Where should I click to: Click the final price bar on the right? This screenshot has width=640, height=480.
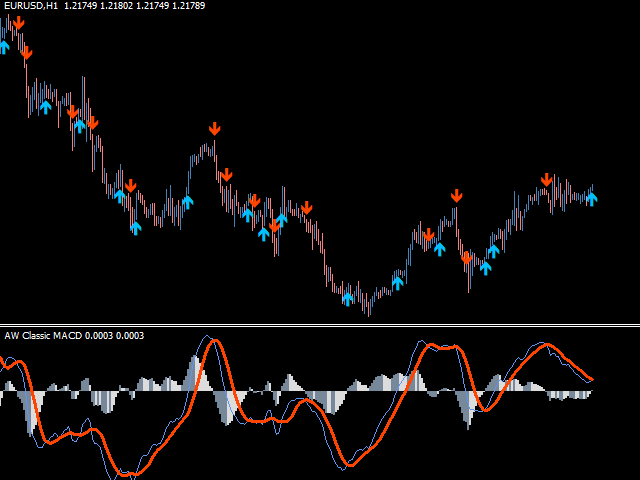tap(592, 192)
